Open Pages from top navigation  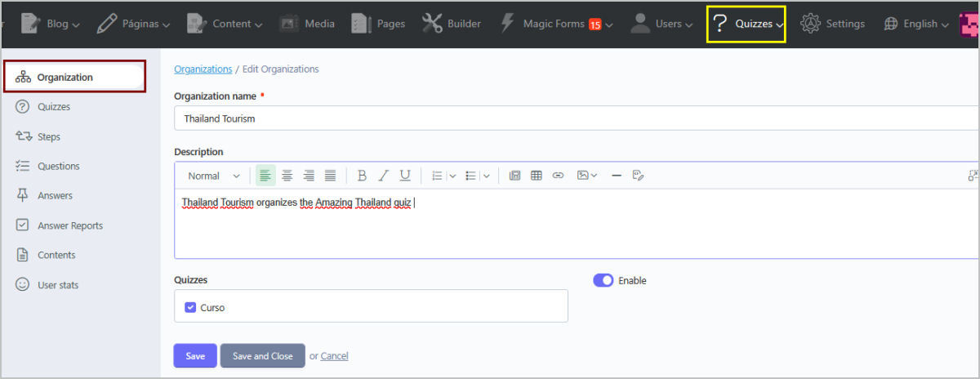point(378,24)
